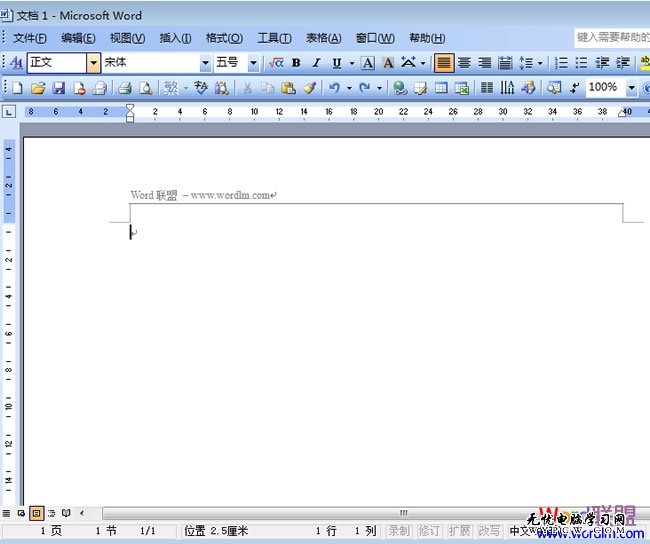The width and height of the screenshot is (650, 544).
Task: Toggle the Document Map
Action: click(554, 88)
